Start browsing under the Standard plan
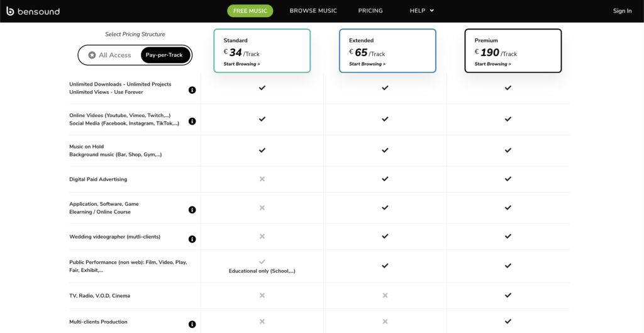 241,64
